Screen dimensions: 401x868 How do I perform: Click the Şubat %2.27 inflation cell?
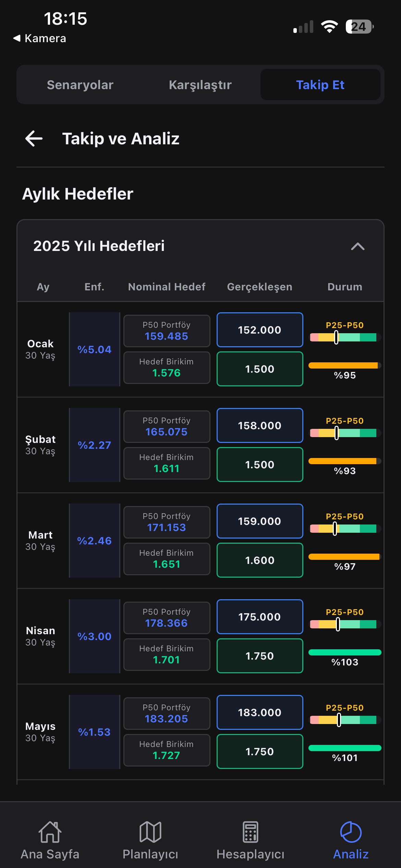point(95,445)
